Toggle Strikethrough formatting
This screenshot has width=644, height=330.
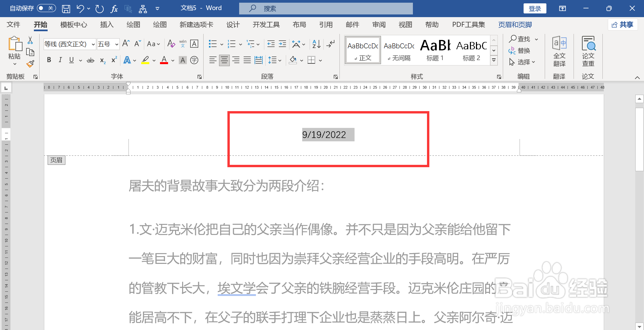pos(91,60)
